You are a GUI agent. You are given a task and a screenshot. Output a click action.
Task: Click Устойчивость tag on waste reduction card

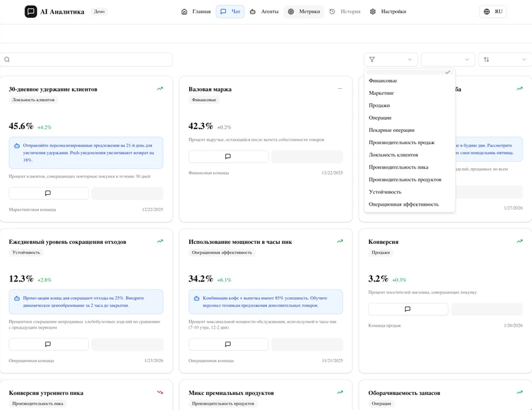pos(26,253)
